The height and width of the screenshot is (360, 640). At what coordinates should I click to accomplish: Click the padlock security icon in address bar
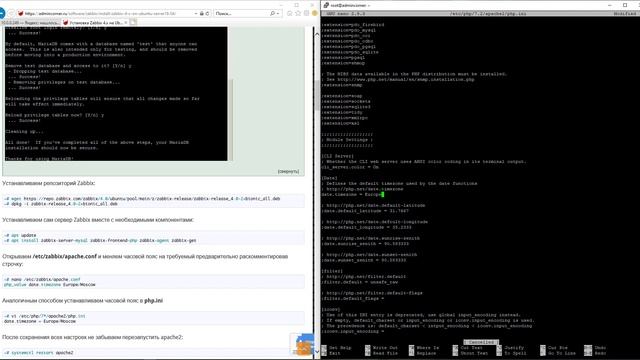202,13
